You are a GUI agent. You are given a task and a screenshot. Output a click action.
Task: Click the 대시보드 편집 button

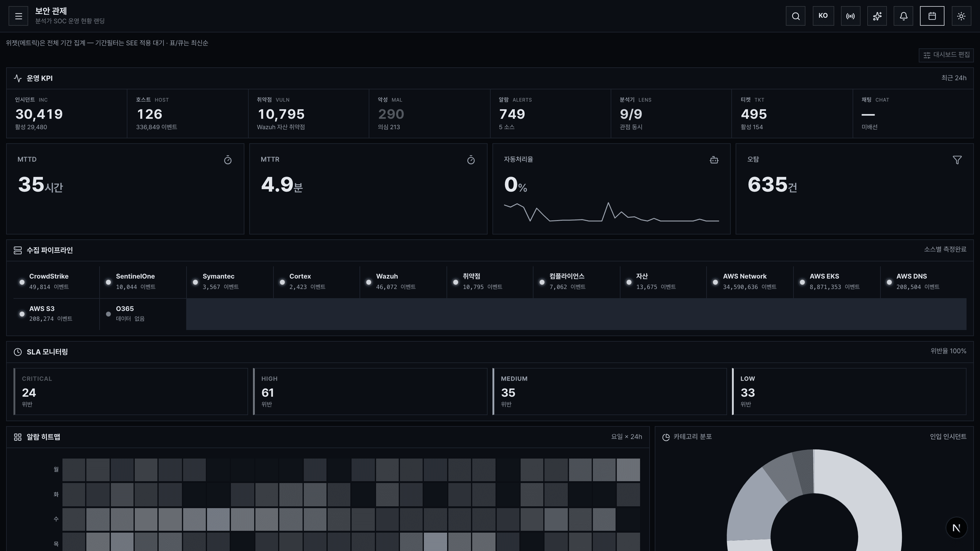(946, 55)
